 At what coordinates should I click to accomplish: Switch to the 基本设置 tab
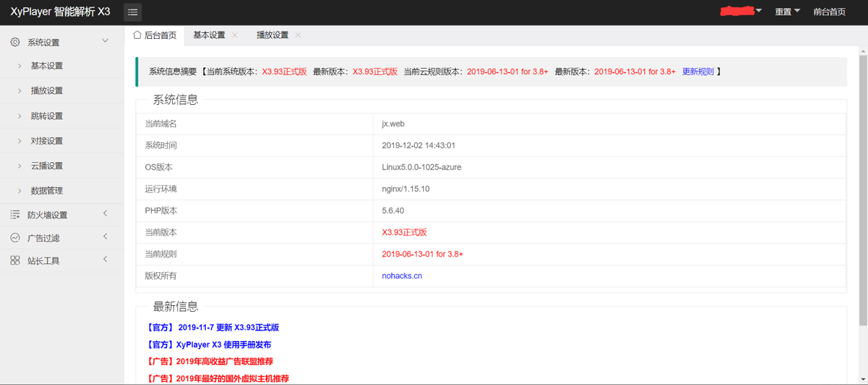click(x=209, y=35)
